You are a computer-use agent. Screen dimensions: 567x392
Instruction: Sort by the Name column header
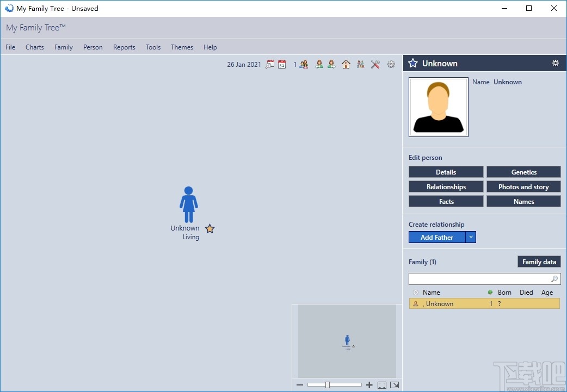pyautogui.click(x=432, y=293)
